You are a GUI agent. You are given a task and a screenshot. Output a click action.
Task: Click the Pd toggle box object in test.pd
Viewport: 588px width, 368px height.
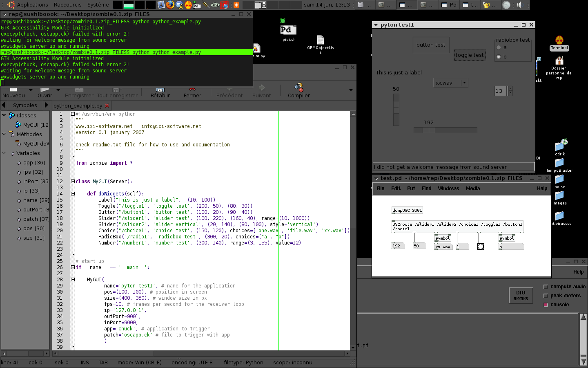(481, 247)
